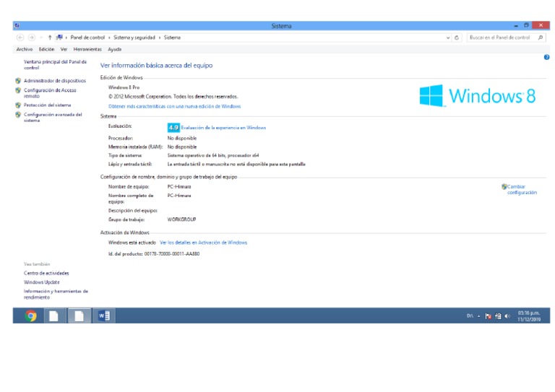555x392 pixels.
Task: Click the Windows 8 Pro edition text
Action: [124, 87]
